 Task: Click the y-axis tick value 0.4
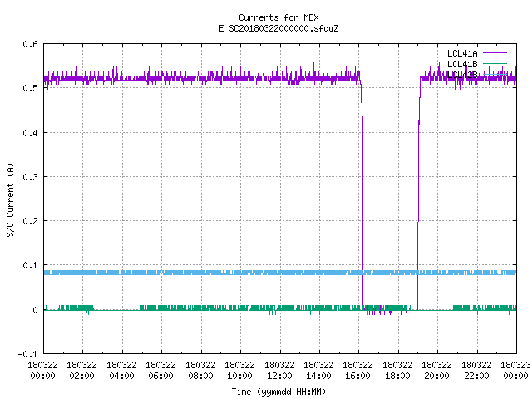(x=30, y=133)
